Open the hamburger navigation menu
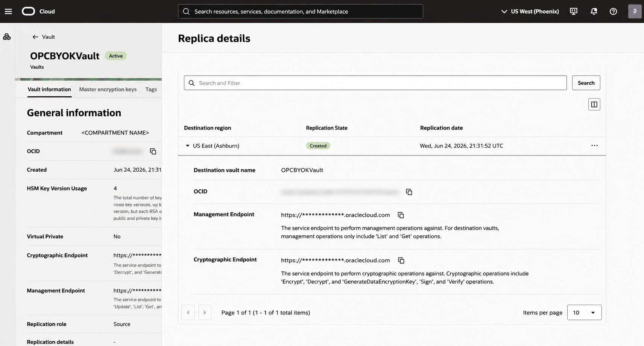644x346 pixels. pos(8,11)
